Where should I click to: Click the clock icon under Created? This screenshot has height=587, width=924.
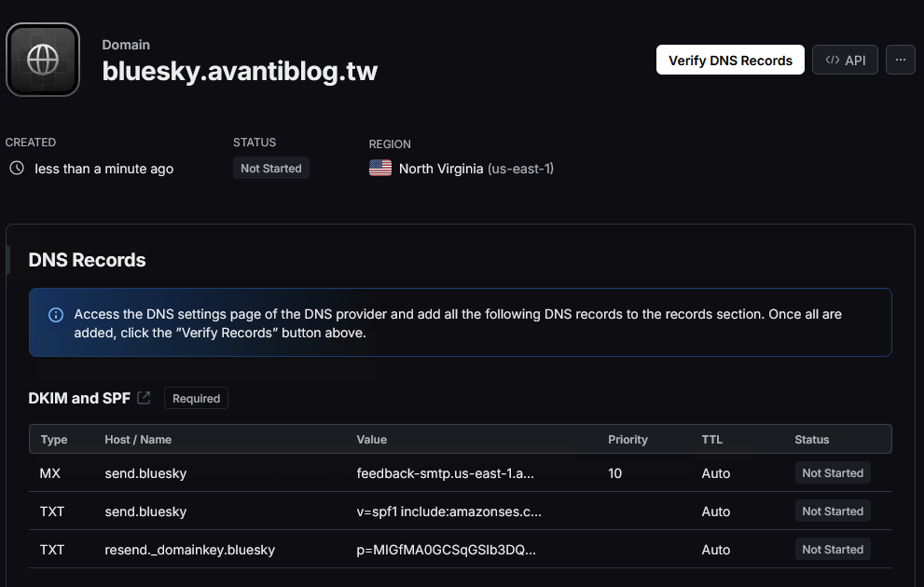[x=17, y=169]
